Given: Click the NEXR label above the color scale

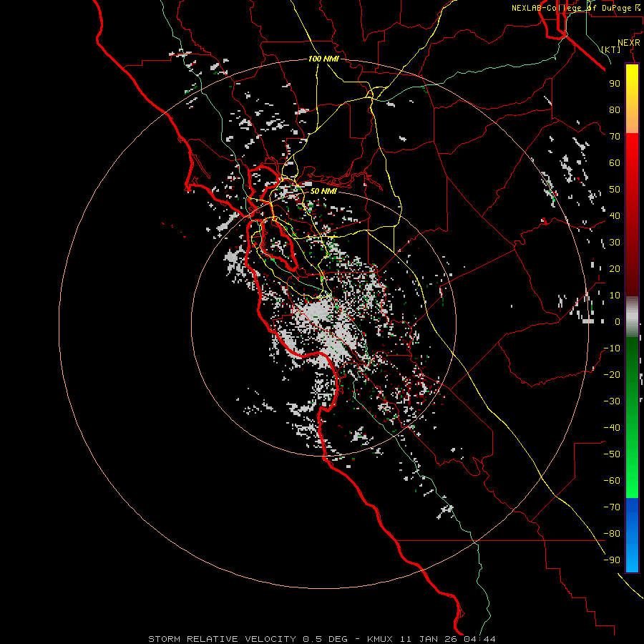Looking at the screenshot, I should [629, 43].
